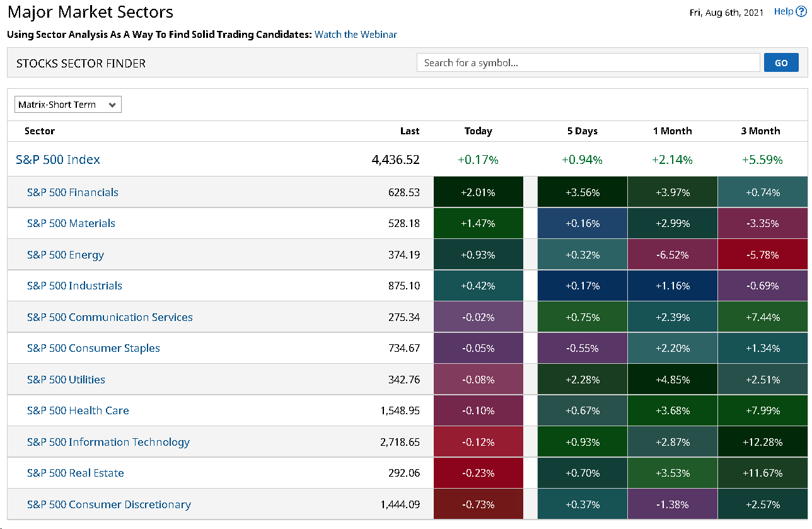The image size is (812, 529).
Task: Click the 5 Days column header
Action: point(582,131)
